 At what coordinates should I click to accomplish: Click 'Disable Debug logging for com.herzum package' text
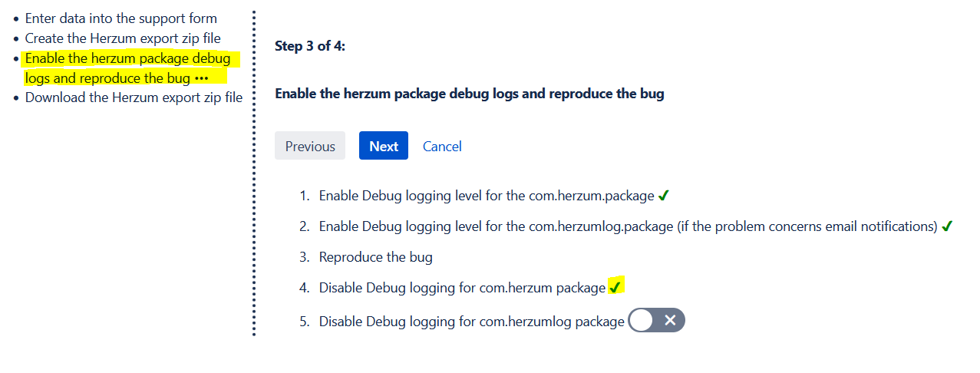[462, 288]
